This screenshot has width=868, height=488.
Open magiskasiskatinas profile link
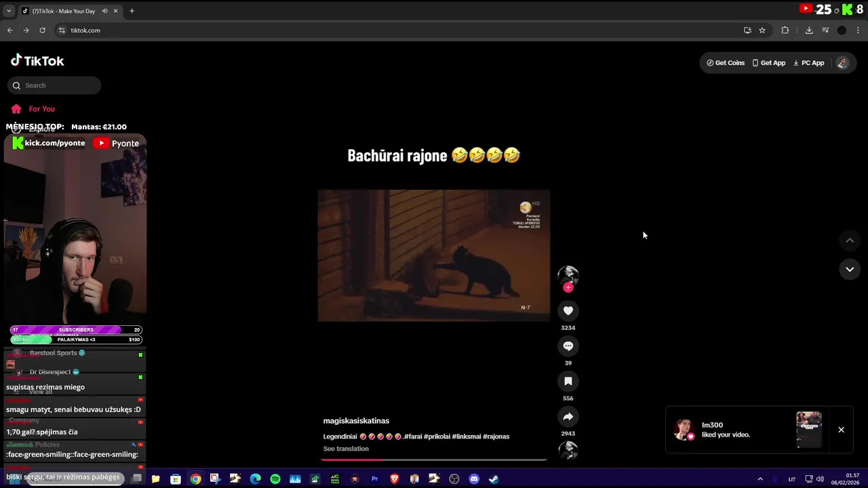click(x=356, y=421)
